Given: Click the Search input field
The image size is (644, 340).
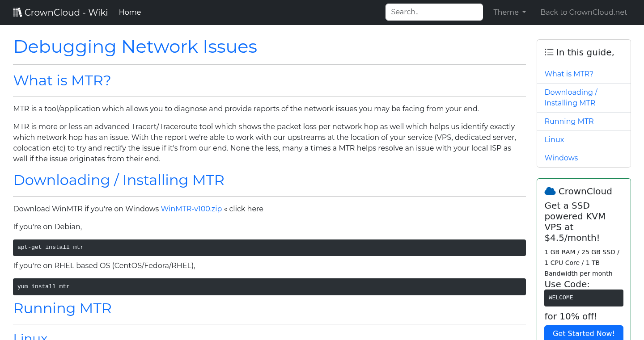Looking at the screenshot, I should click(x=434, y=12).
